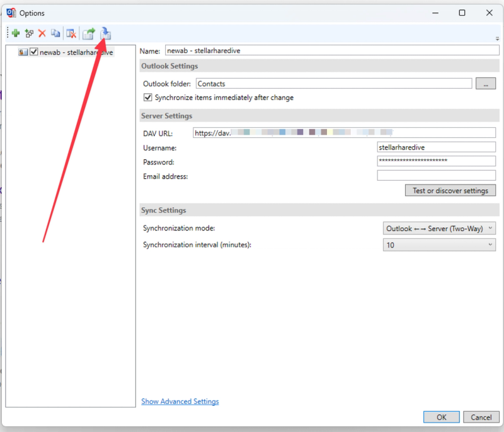Import profiles using the blue import icon
This screenshot has height=432, width=504.
point(106,33)
